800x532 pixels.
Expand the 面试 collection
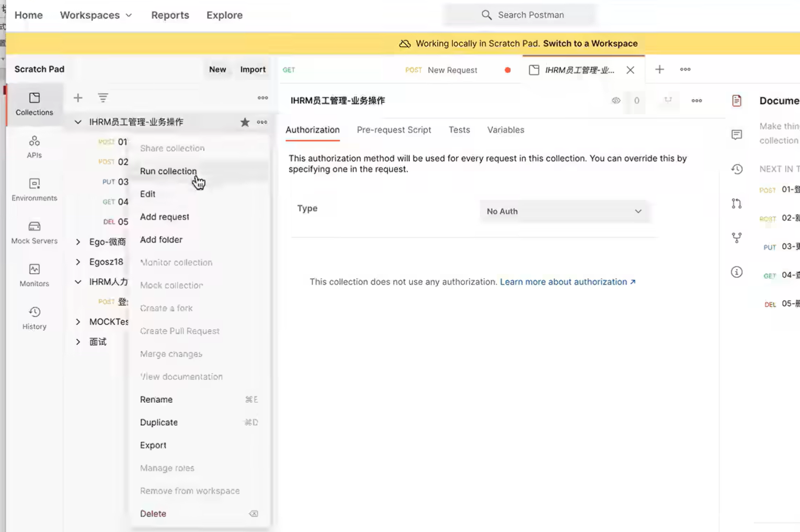pyautogui.click(x=78, y=342)
